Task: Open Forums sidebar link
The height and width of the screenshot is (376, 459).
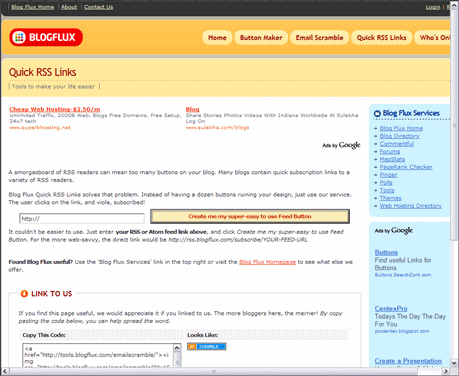Action: click(390, 151)
